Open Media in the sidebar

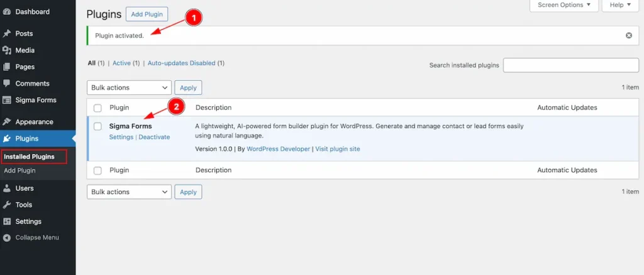(x=25, y=50)
